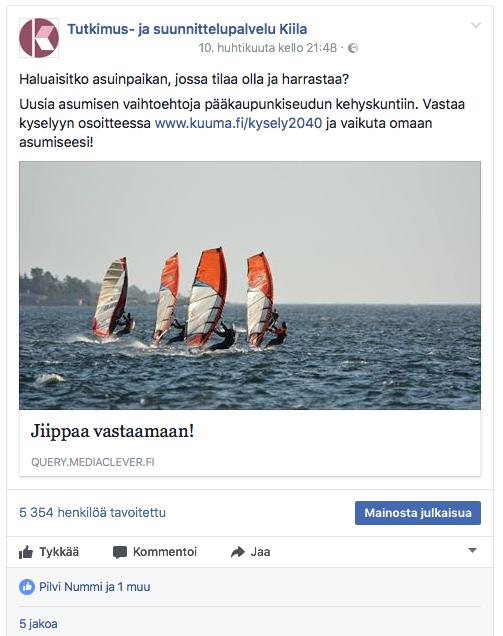Click the QUERY.MEDIACLEVER.FI domain text
The height and width of the screenshot is (636, 503).
92,462
